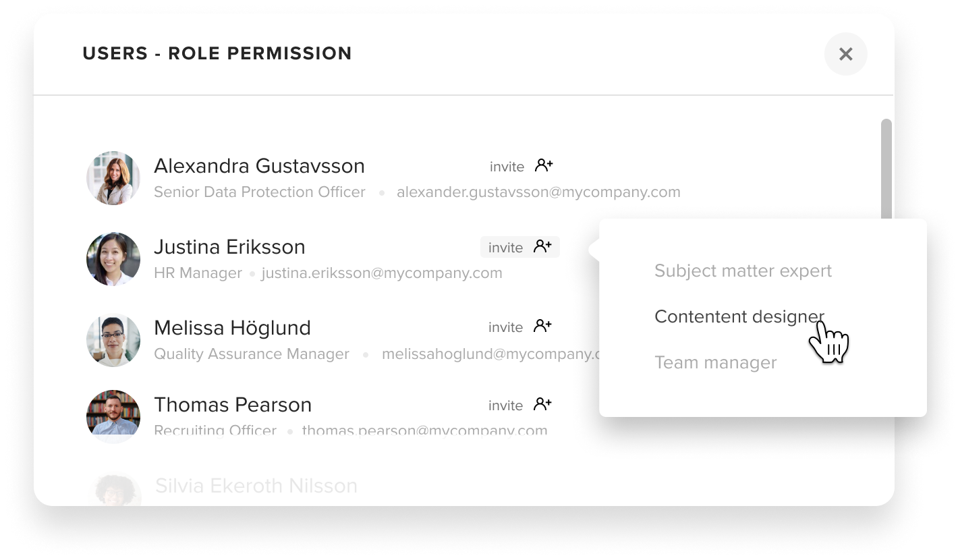This screenshot has height=560, width=958.
Task: Click Justina Eriksson's avatar
Action: coord(113,259)
